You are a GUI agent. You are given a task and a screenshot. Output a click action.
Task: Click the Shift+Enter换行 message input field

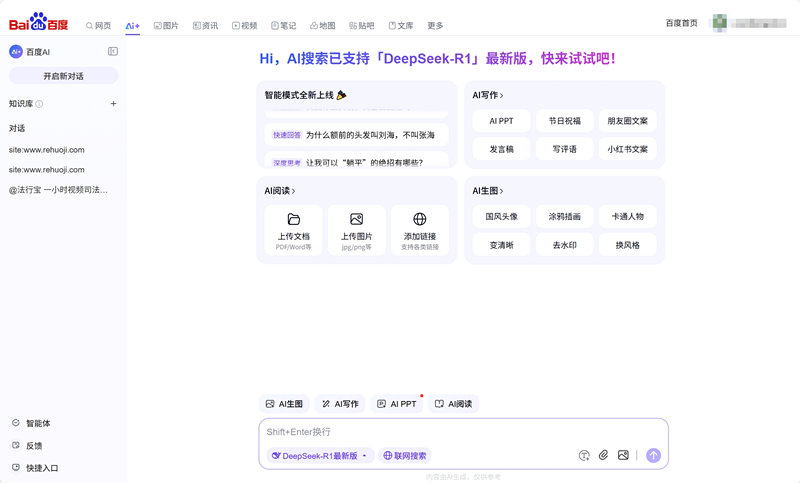463,431
